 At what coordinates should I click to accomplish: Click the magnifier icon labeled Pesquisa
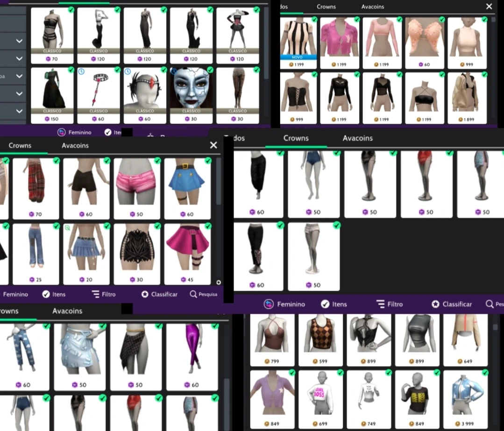tap(193, 294)
